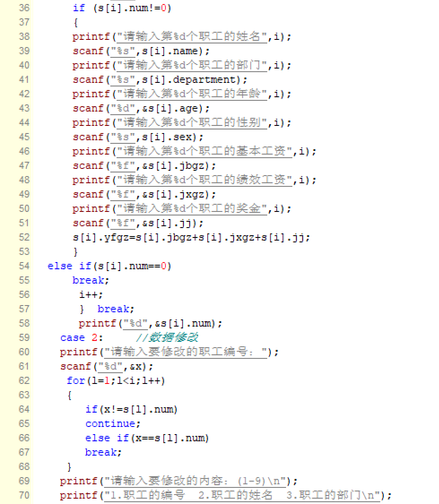
Task: Click the 'break;' statement on line 55
Action: point(91,280)
